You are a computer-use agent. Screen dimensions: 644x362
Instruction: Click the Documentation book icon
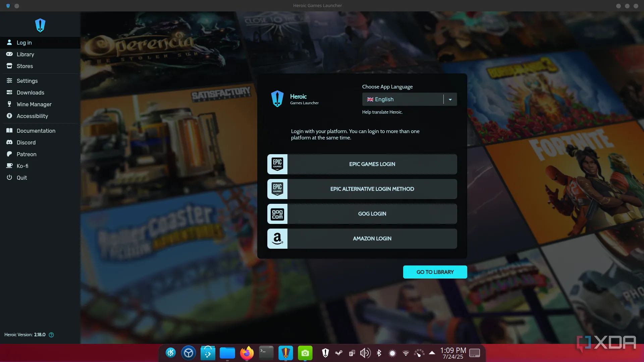tap(9, 130)
